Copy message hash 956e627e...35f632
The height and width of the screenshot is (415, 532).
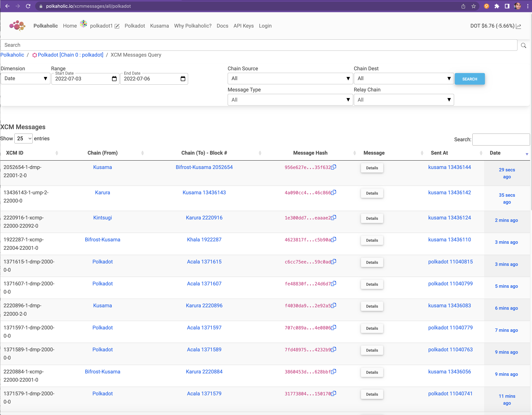(334, 167)
